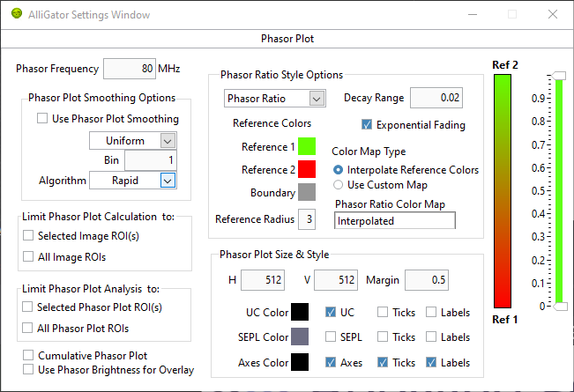Change the SEPL Color swatch

tap(300, 337)
